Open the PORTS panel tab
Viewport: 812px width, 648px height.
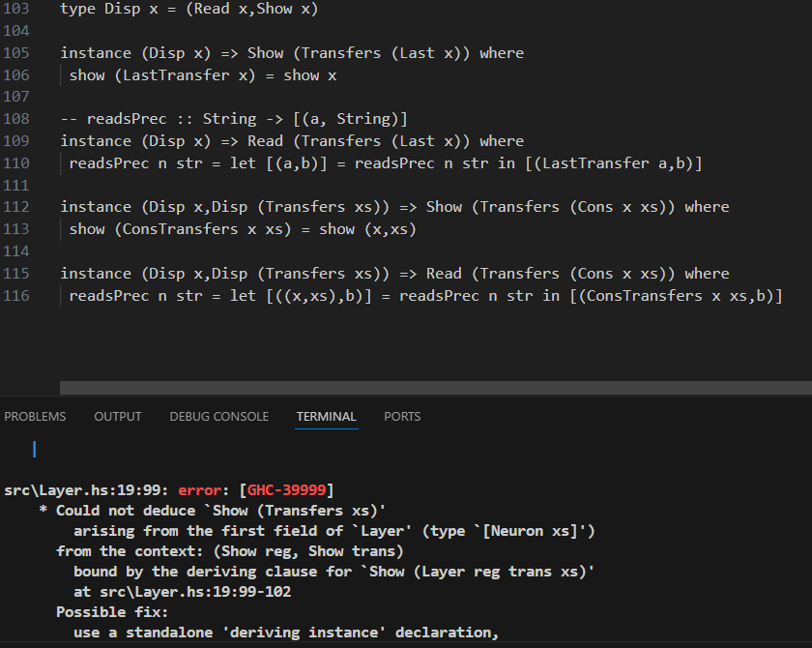coord(402,417)
